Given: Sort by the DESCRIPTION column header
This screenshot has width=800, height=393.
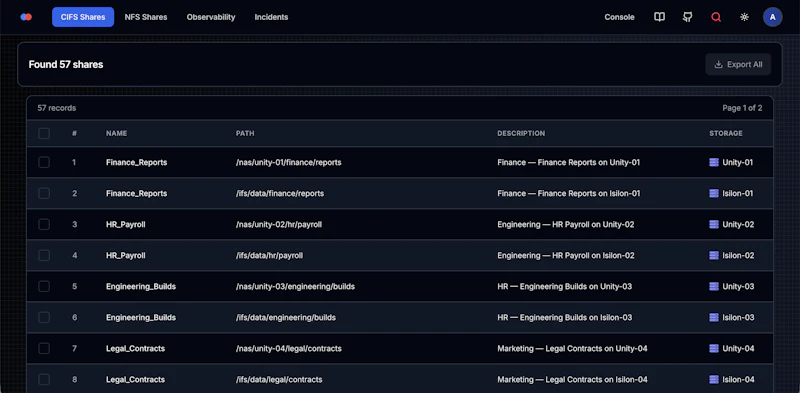Looking at the screenshot, I should (521, 133).
